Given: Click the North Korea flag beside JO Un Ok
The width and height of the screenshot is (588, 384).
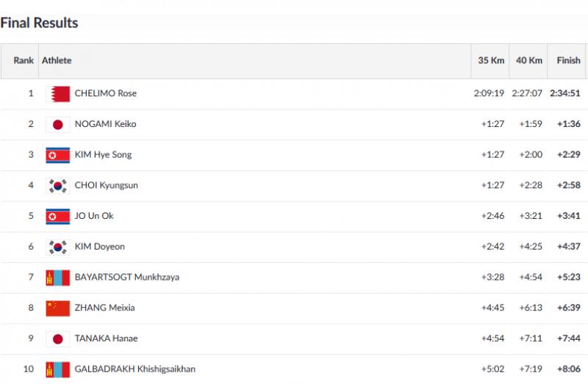Looking at the screenshot, I should (58, 217).
